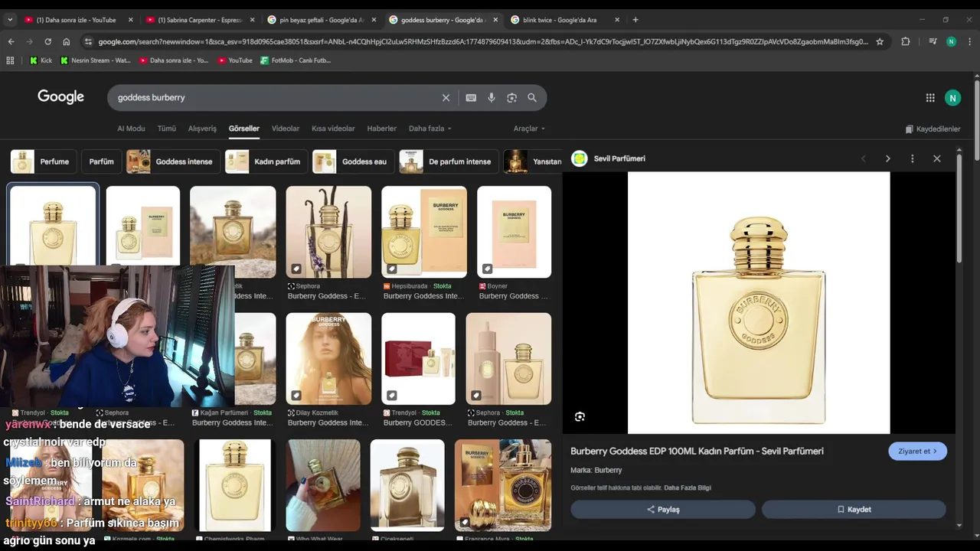This screenshot has height=551, width=980.
Task: Click Kaydet save button
Action: tap(854, 510)
